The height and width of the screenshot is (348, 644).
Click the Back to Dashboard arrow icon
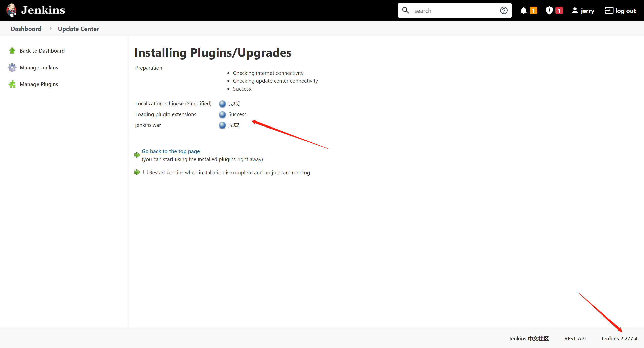pyautogui.click(x=12, y=50)
